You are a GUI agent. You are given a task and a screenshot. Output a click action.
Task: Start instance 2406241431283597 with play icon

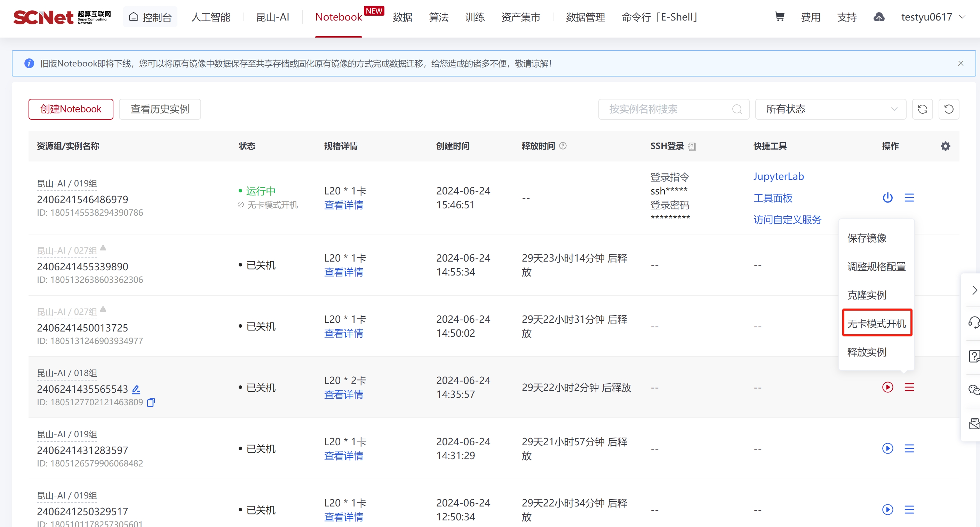click(887, 448)
